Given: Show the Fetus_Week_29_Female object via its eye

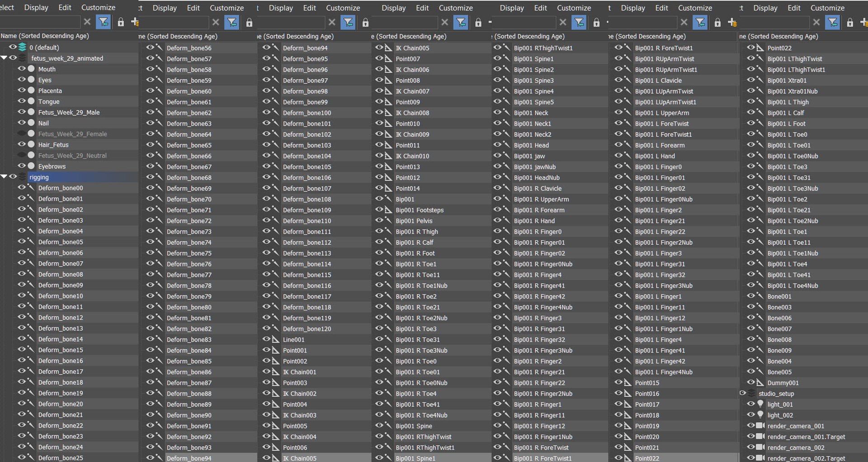Looking at the screenshot, I should point(21,133).
